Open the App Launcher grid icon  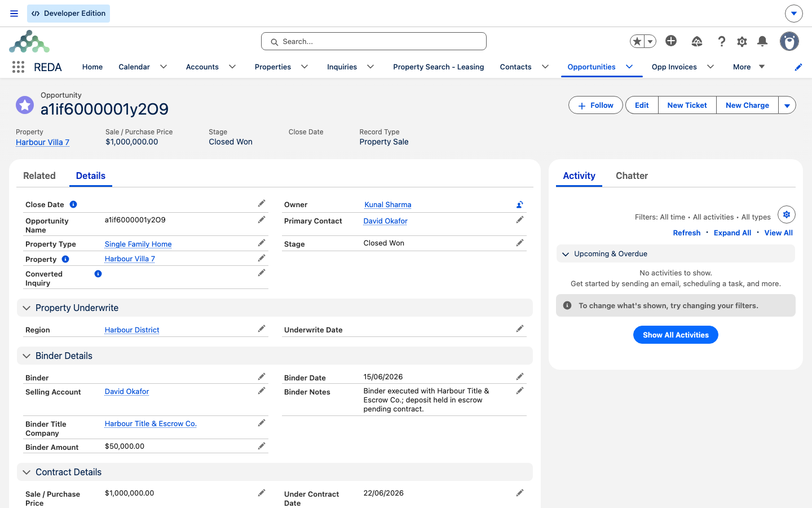[x=18, y=67]
